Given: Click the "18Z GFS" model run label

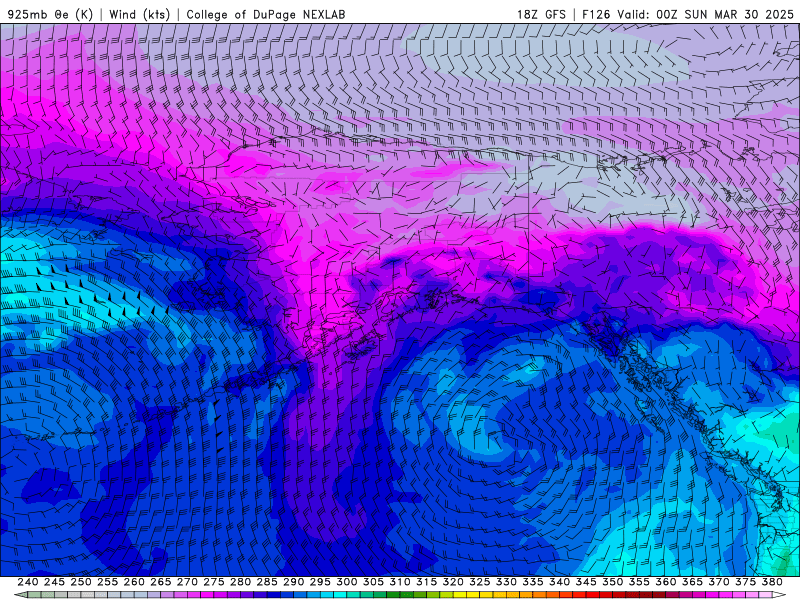Looking at the screenshot, I should pyautogui.click(x=541, y=14).
